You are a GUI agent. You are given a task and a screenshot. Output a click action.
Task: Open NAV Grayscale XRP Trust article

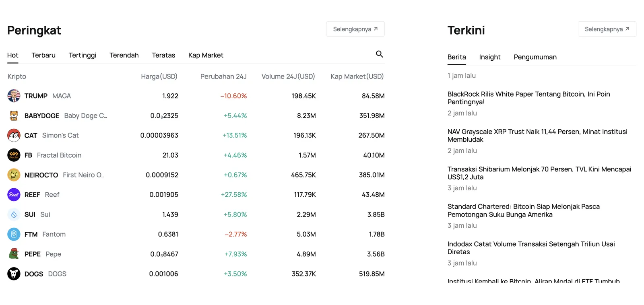point(537,136)
